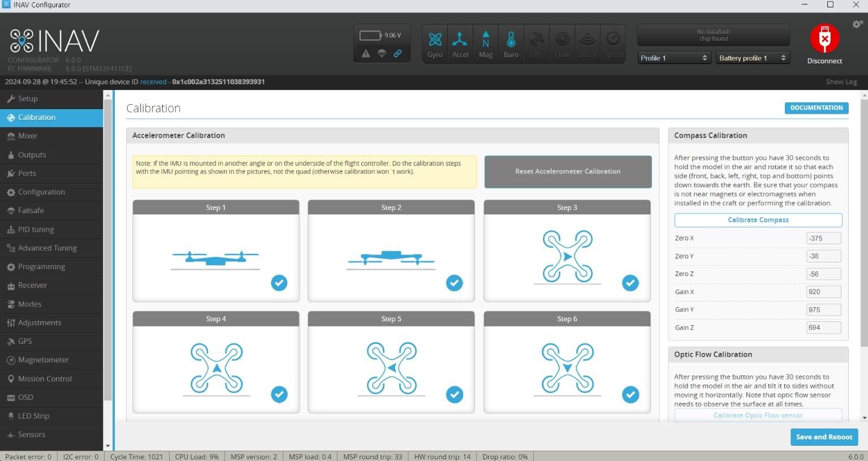
Task: Click the Step 4 calibration checkmark
Action: click(279, 394)
